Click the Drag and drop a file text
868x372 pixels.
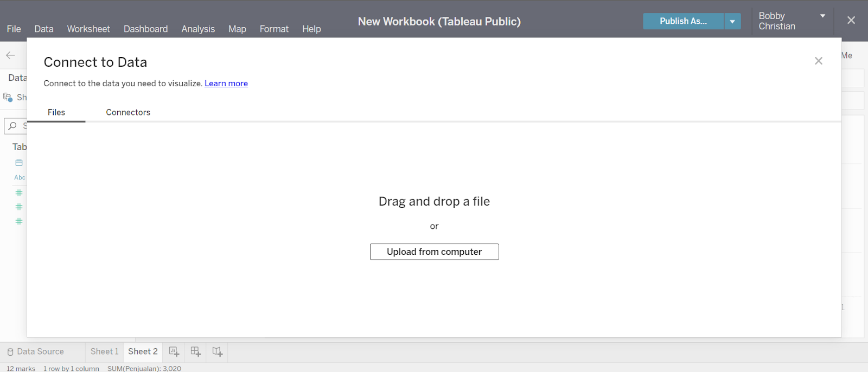pyautogui.click(x=434, y=201)
